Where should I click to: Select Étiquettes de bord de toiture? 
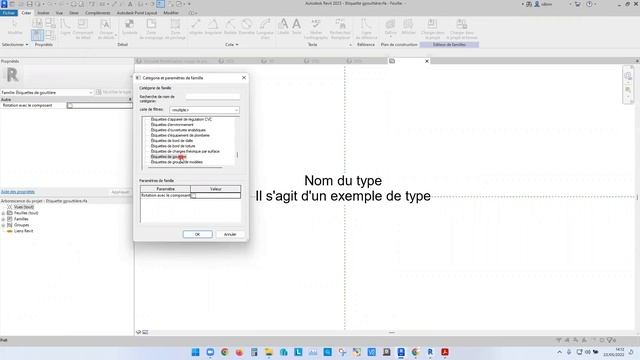pyautogui.click(x=173, y=146)
